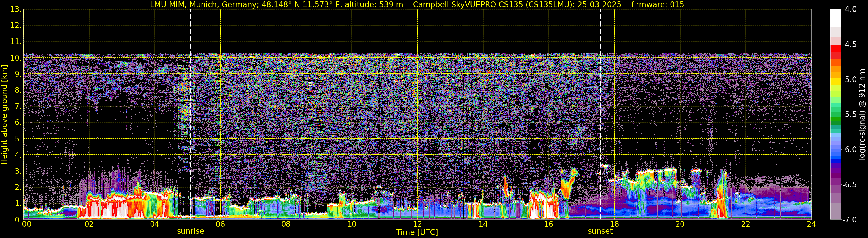Click the '12' time axis label

pyautogui.click(x=417, y=224)
